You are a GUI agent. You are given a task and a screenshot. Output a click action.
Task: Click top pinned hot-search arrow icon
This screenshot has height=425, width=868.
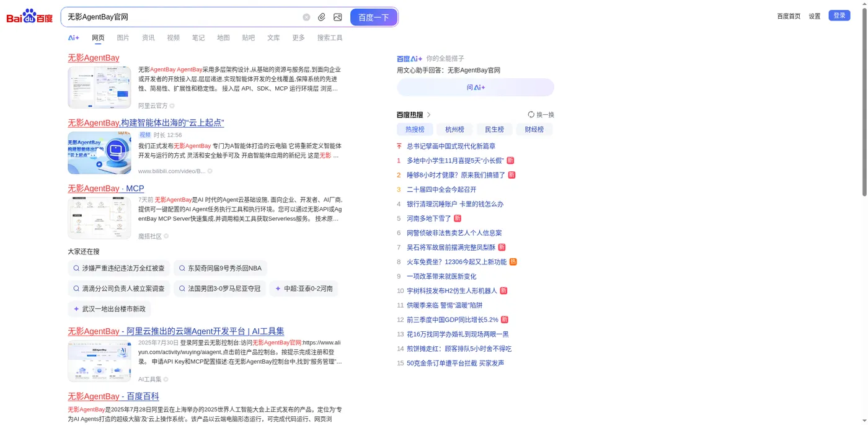point(399,146)
